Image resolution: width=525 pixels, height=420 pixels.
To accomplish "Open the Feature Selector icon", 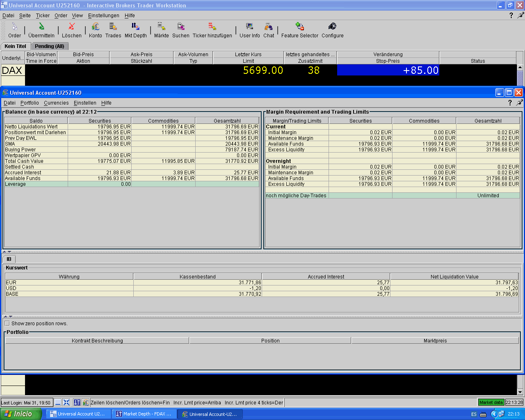I will 300,27.
